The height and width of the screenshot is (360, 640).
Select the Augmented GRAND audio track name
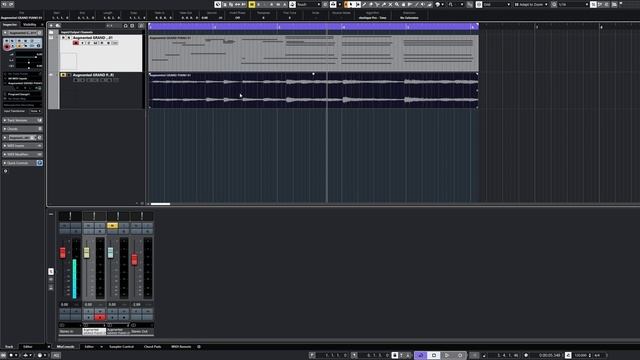93,75
